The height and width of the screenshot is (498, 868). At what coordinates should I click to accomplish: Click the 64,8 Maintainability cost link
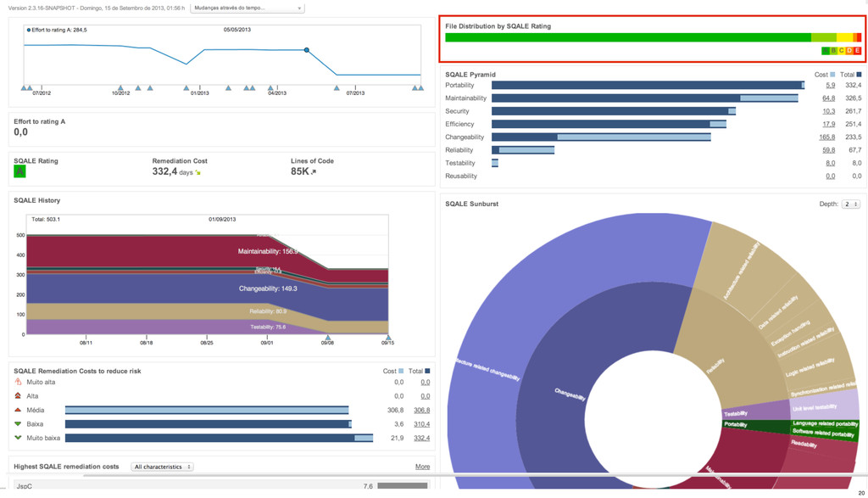(x=829, y=98)
